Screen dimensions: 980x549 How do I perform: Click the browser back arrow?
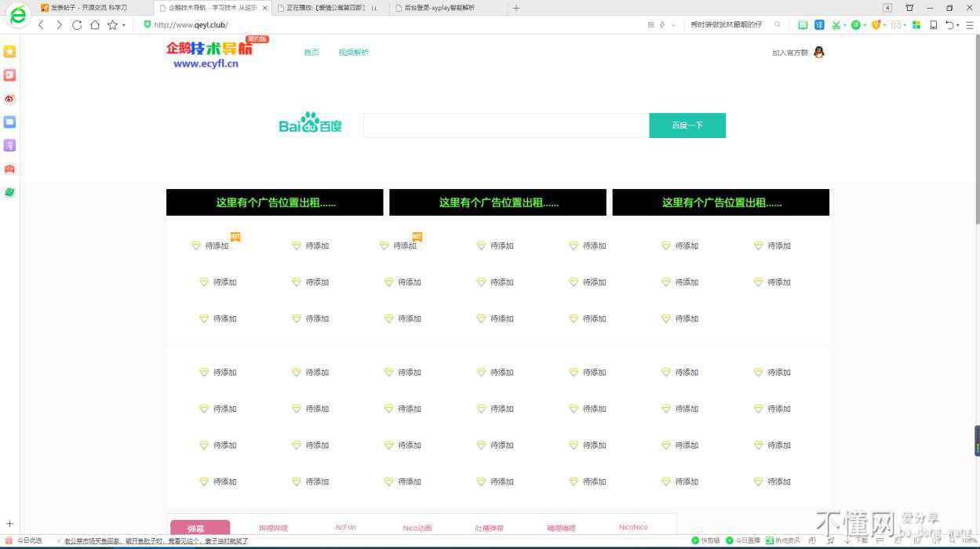(x=42, y=25)
